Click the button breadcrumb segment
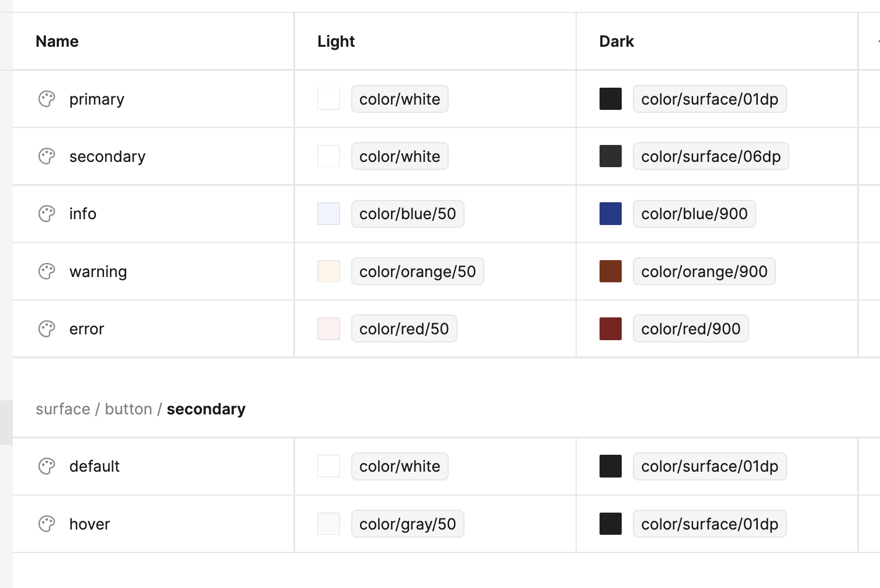 [x=128, y=409]
